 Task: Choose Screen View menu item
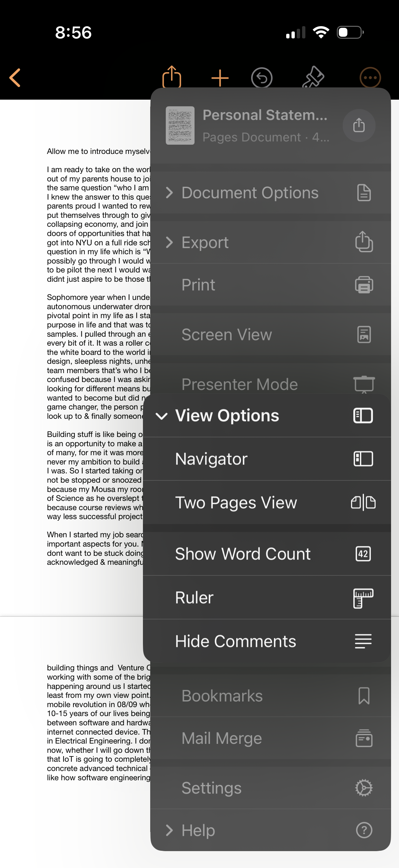click(271, 335)
